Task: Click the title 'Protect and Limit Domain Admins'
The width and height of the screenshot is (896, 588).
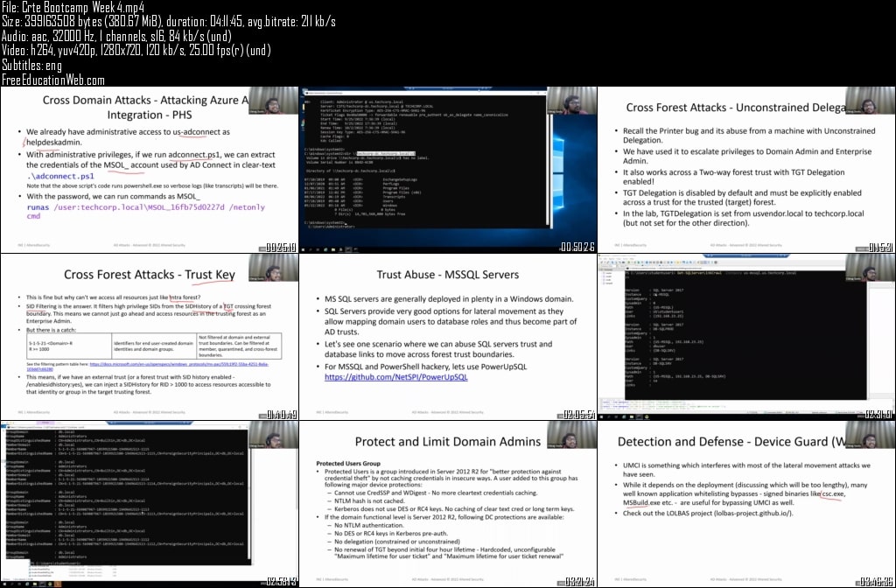Action: click(447, 441)
